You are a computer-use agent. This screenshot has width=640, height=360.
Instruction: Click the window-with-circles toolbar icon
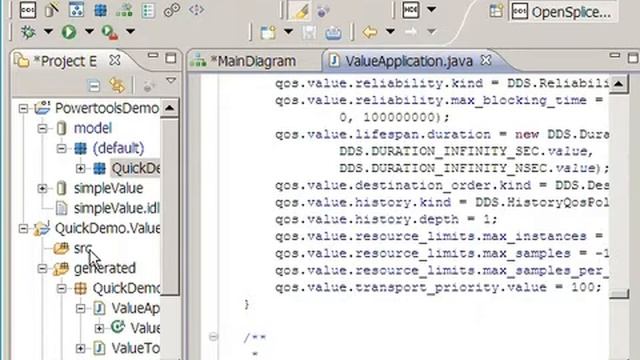[x=76, y=9]
